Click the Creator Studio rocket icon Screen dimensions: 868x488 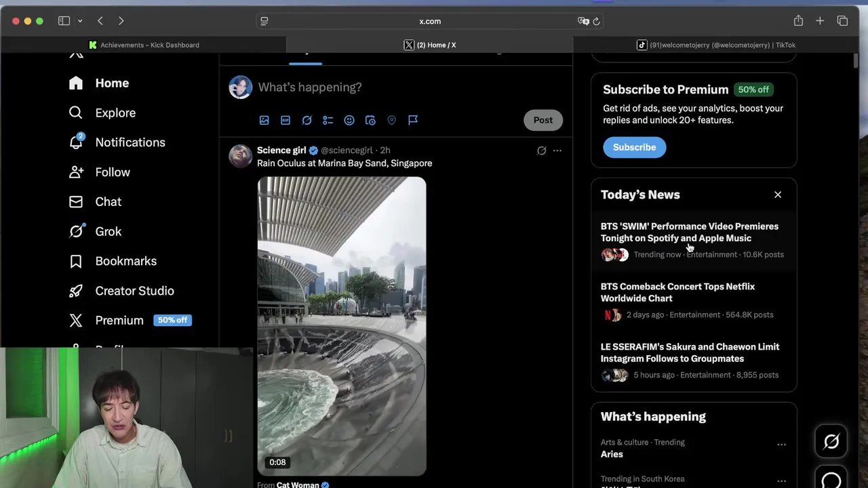76,291
